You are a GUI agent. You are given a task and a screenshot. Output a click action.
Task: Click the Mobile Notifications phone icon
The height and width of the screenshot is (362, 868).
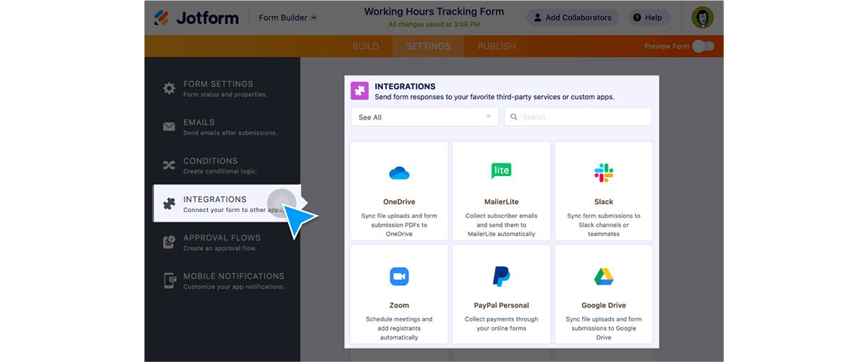[x=169, y=280]
